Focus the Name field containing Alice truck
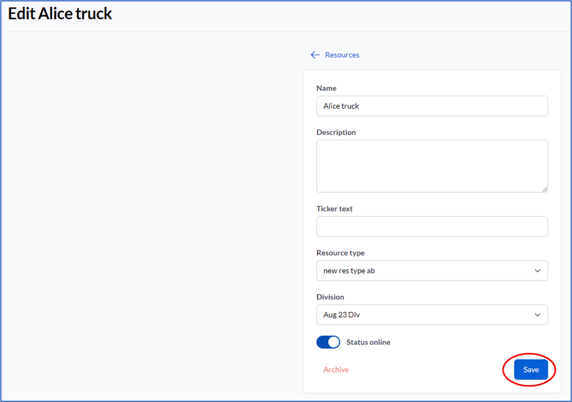 tap(432, 106)
